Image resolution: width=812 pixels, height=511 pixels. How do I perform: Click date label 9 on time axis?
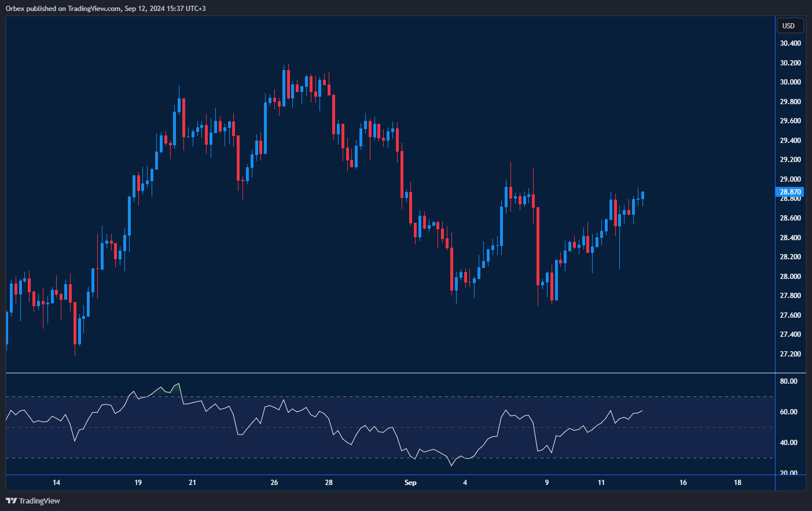pos(547,483)
